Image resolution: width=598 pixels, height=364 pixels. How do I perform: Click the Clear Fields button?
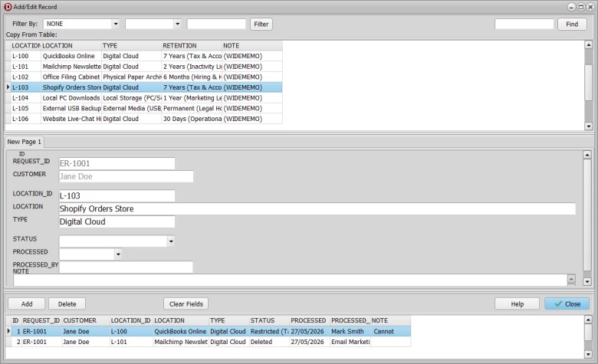(186, 303)
